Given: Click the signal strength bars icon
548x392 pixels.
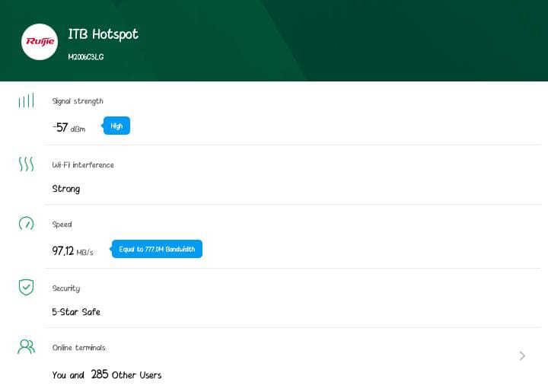Looking at the screenshot, I should [x=26, y=101].
